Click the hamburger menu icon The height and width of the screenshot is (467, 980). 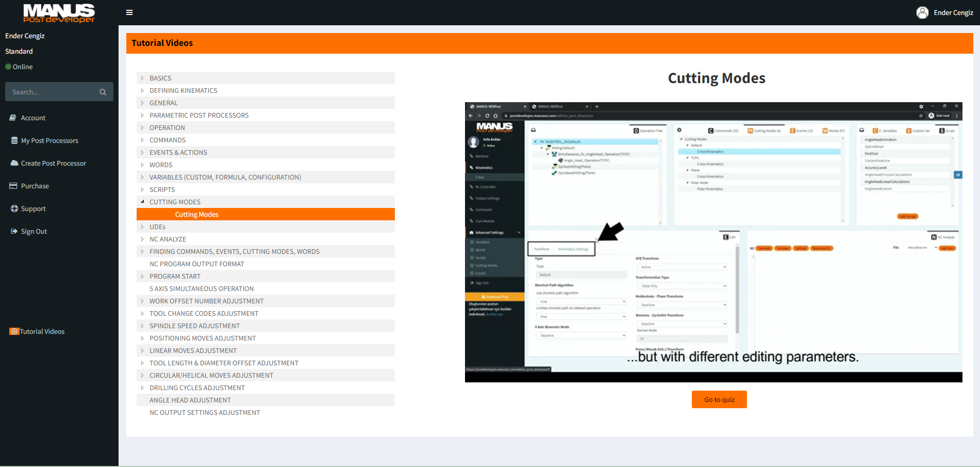[129, 12]
